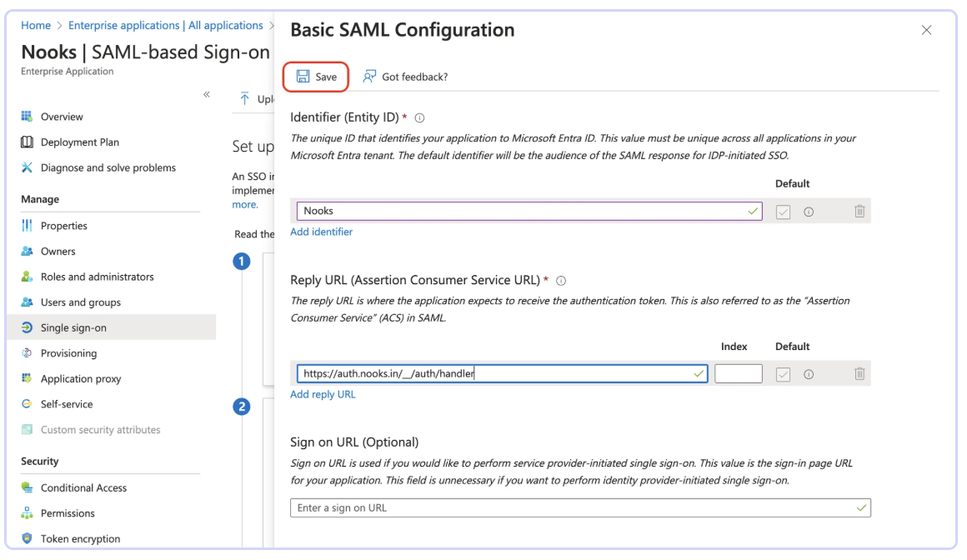Click the Overview grid icon

(x=27, y=117)
